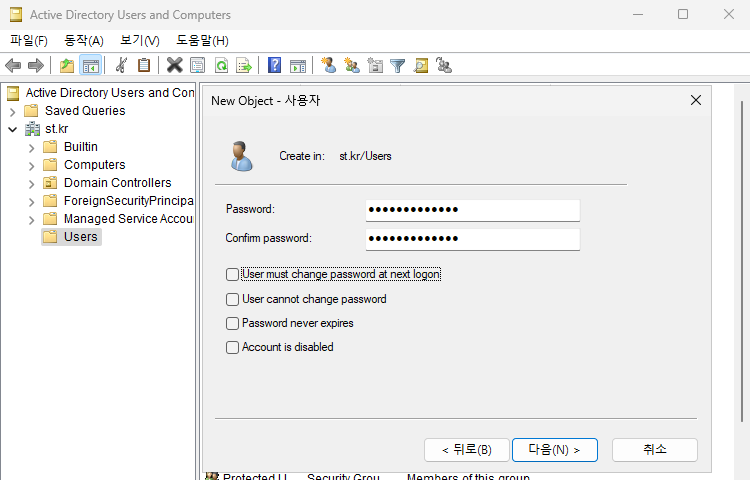Expand the Managed Service Accounts arrow

pos(32,220)
